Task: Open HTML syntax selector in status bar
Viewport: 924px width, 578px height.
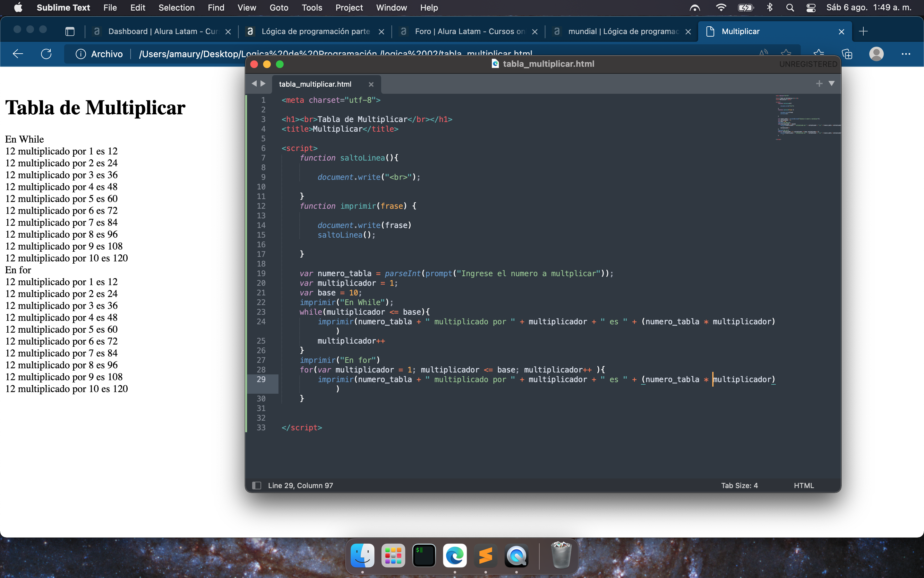Action: click(804, 486)
